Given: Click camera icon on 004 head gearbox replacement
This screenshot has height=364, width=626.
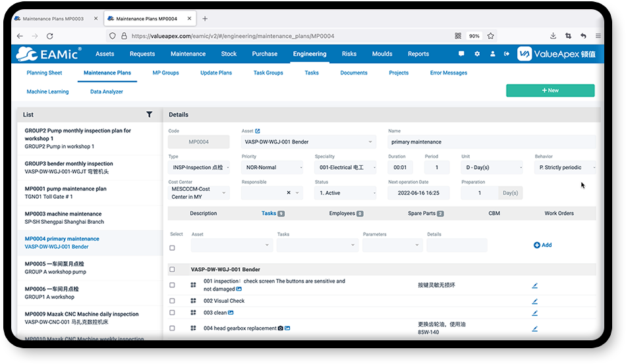Looking at the screenshot, I should [x=281, y=328].
